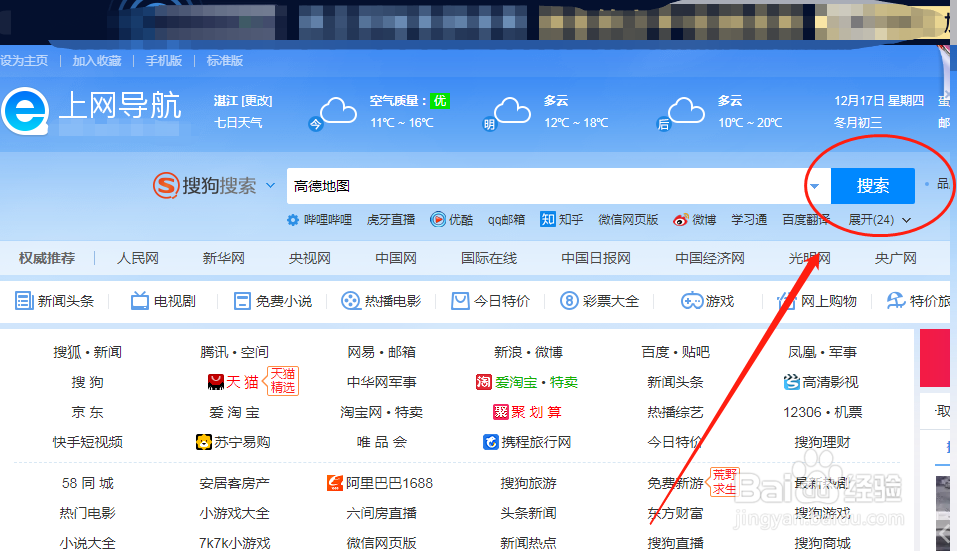The image size is (957, 551).
Task: Open 中国日报网 in recommended sites
Action: pos(596,258)
